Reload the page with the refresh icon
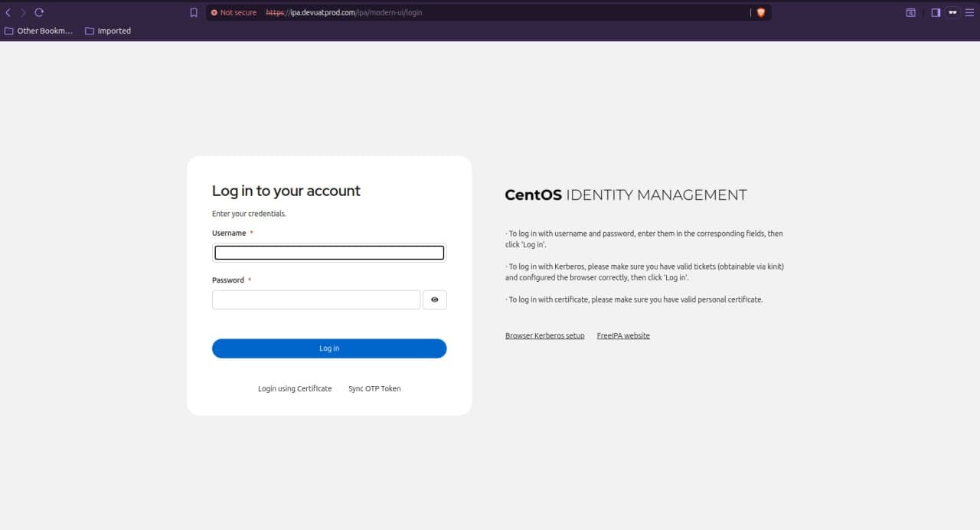Viewport: 980px width, 530px height. (39, 12)
